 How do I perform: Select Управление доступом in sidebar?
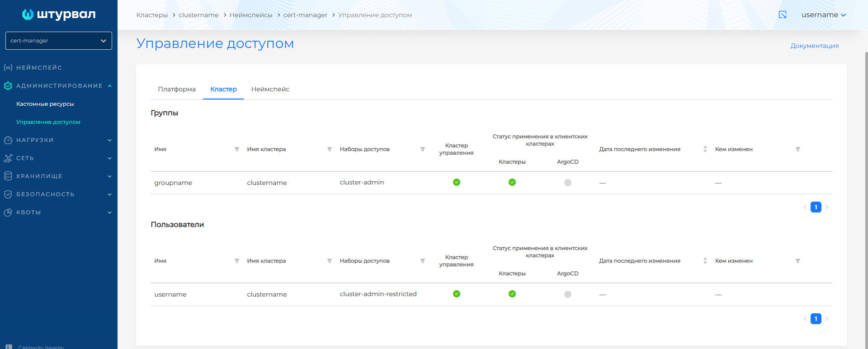point(48,122)
